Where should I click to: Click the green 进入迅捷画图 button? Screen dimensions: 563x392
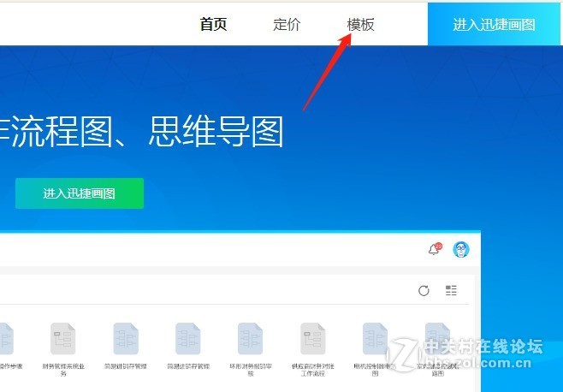[x=80, y=193]
